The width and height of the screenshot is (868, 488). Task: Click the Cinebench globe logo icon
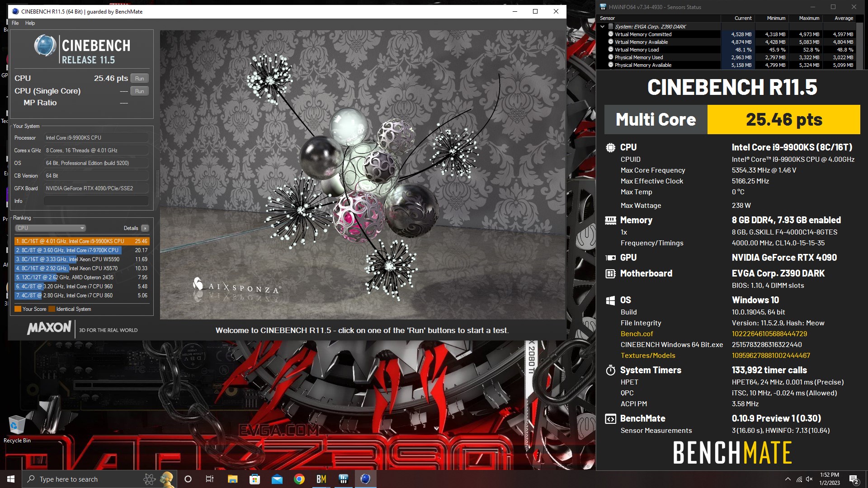click(x=45, y=46)
